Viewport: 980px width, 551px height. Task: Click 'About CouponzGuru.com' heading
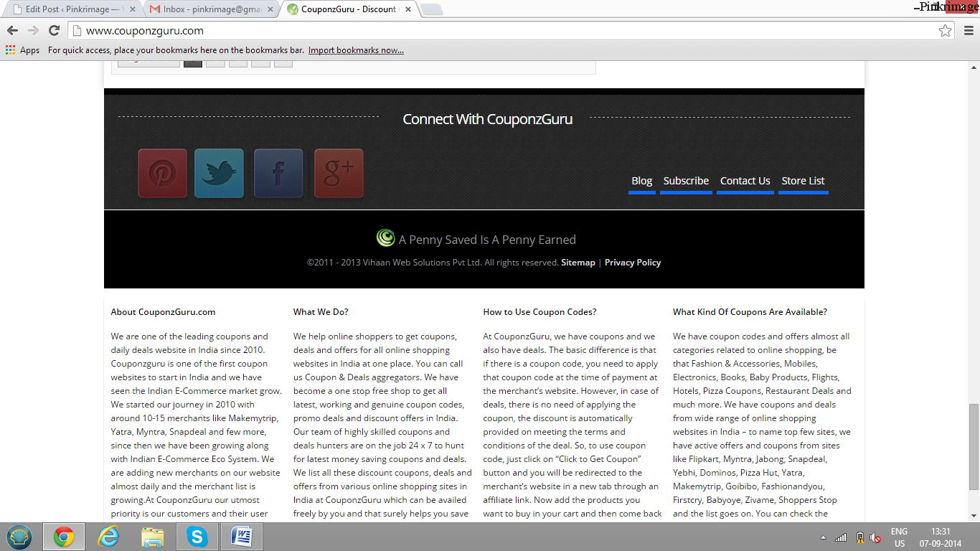(x=163, y=312)
